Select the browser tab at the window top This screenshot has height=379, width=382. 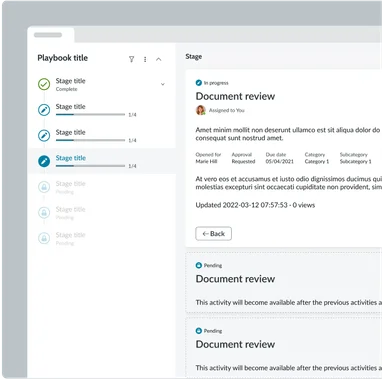[51, 35]
